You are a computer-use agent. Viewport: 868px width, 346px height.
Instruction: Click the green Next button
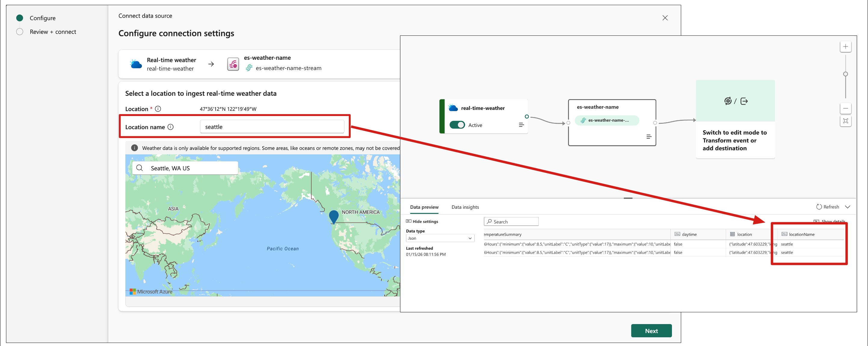651,331
